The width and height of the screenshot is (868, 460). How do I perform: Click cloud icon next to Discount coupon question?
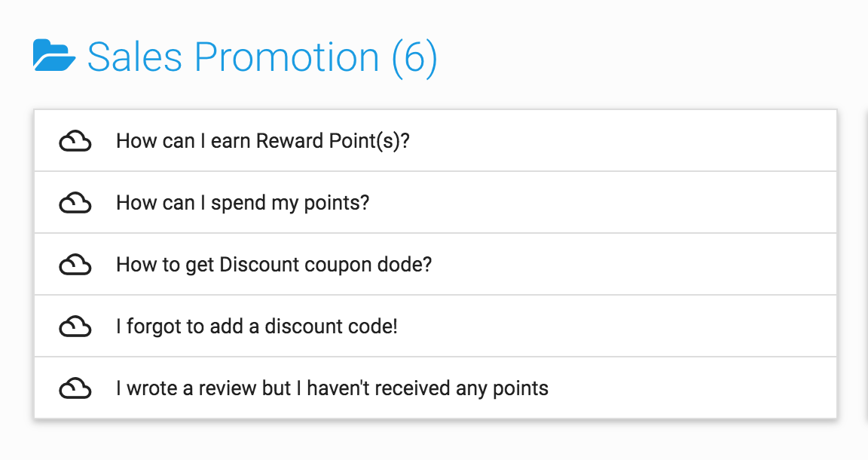coord(75,265)
